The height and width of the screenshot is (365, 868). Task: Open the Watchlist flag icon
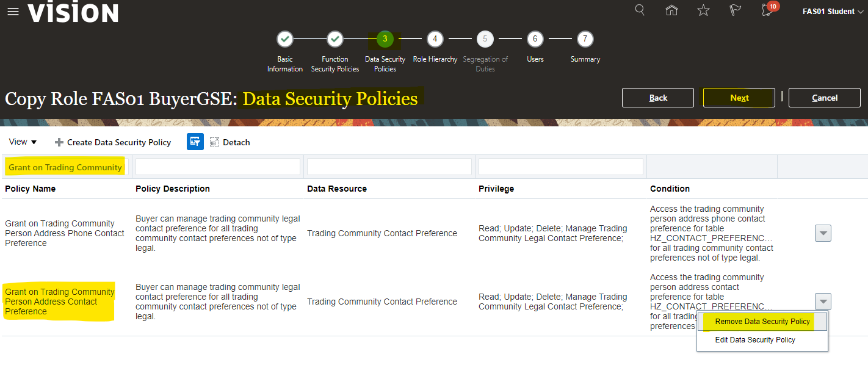pyautogui.click(x=735, y=10)
